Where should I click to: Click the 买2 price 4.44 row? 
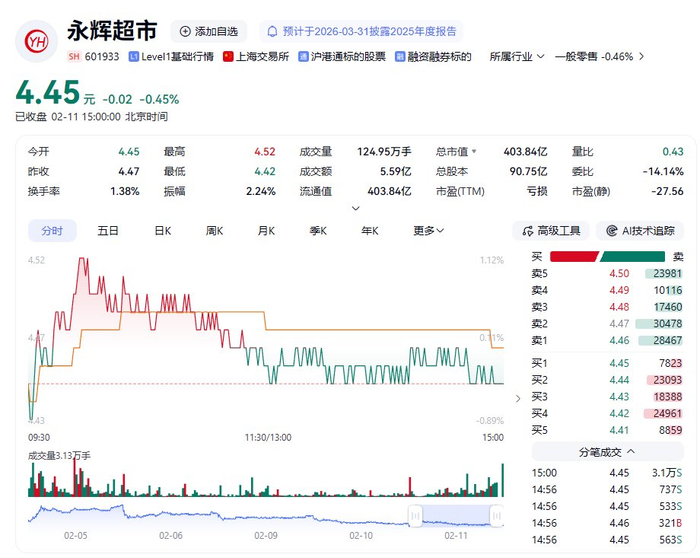point(607,380)
